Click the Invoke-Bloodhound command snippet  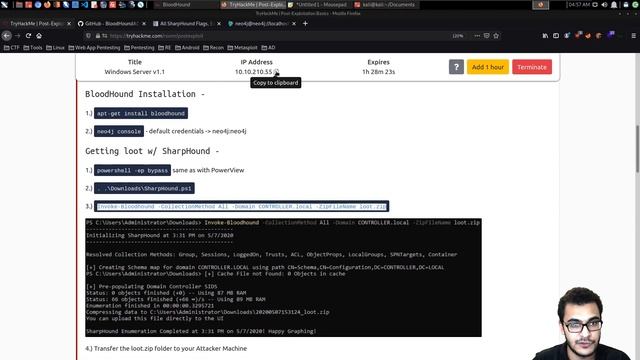[x=241, y=206]
